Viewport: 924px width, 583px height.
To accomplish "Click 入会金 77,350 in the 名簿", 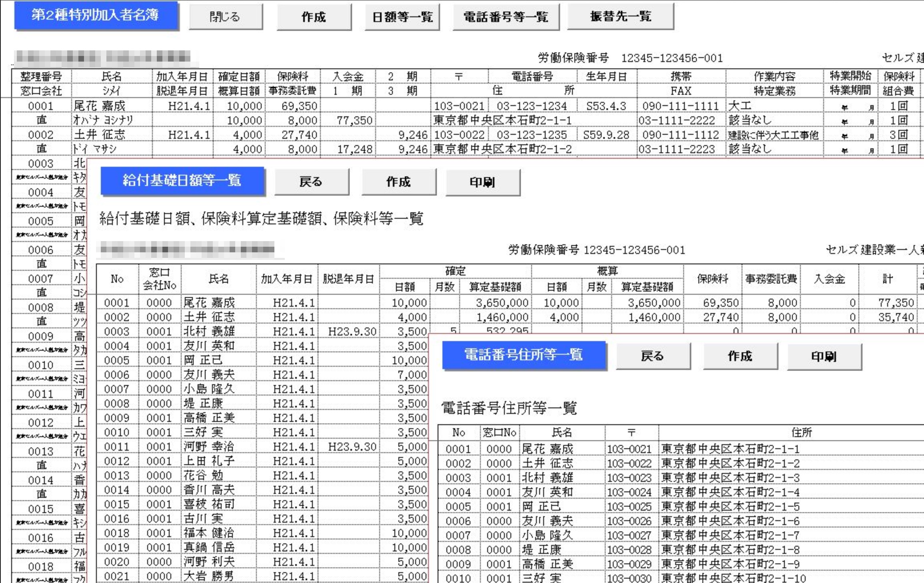I will [354, 120].
